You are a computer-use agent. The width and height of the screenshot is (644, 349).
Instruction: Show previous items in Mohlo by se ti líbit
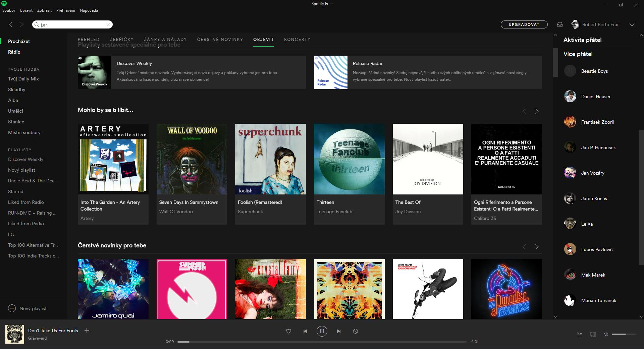click(524, 111)
